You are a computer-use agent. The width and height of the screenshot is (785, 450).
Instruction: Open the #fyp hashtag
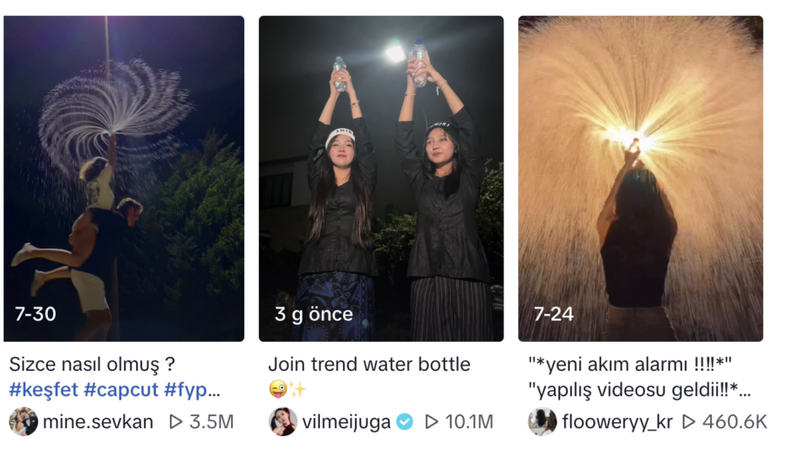point(191,390)
